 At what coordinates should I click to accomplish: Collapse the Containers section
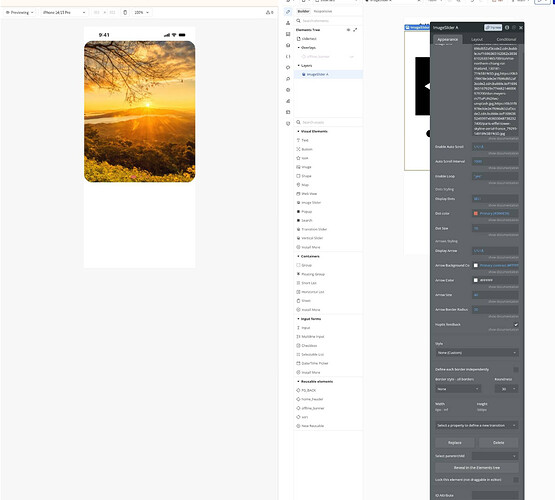point(298,256)
